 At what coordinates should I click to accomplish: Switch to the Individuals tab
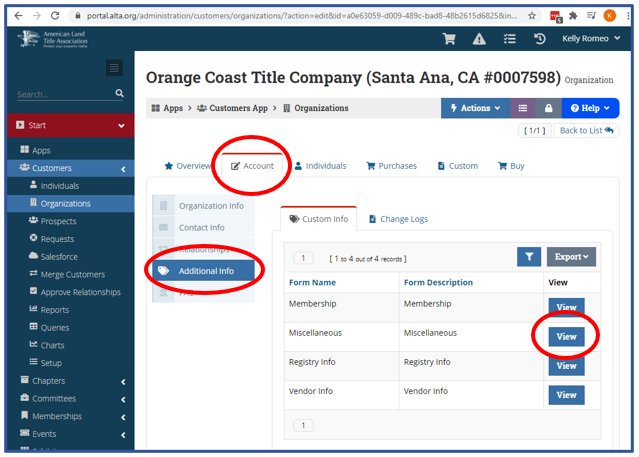320,166
